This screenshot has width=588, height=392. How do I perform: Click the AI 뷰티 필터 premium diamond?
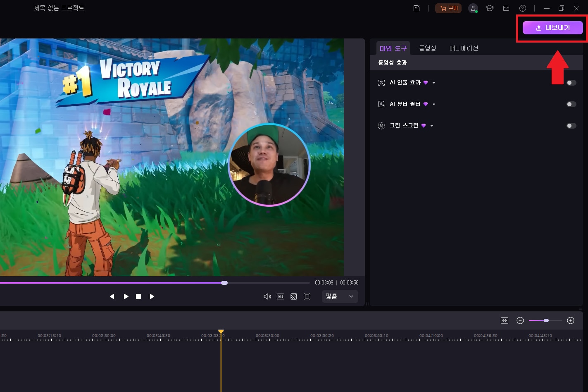pos(426,104)
